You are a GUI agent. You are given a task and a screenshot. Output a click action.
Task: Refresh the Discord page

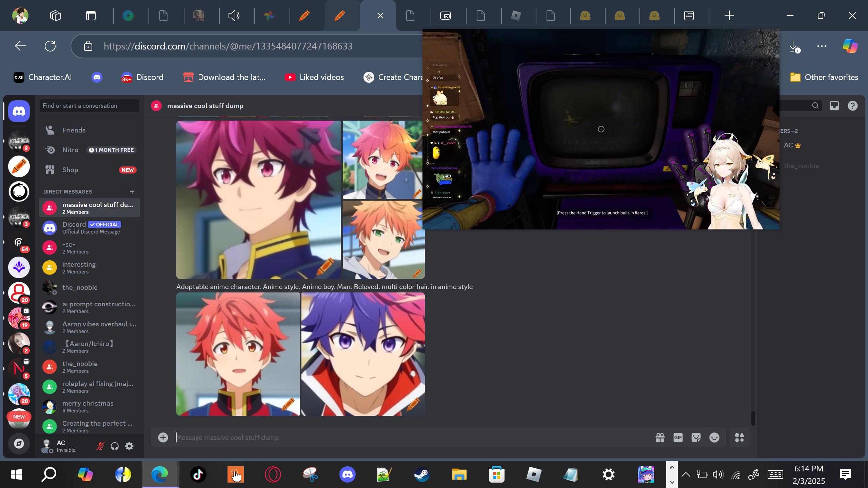(x=50, y=46)
